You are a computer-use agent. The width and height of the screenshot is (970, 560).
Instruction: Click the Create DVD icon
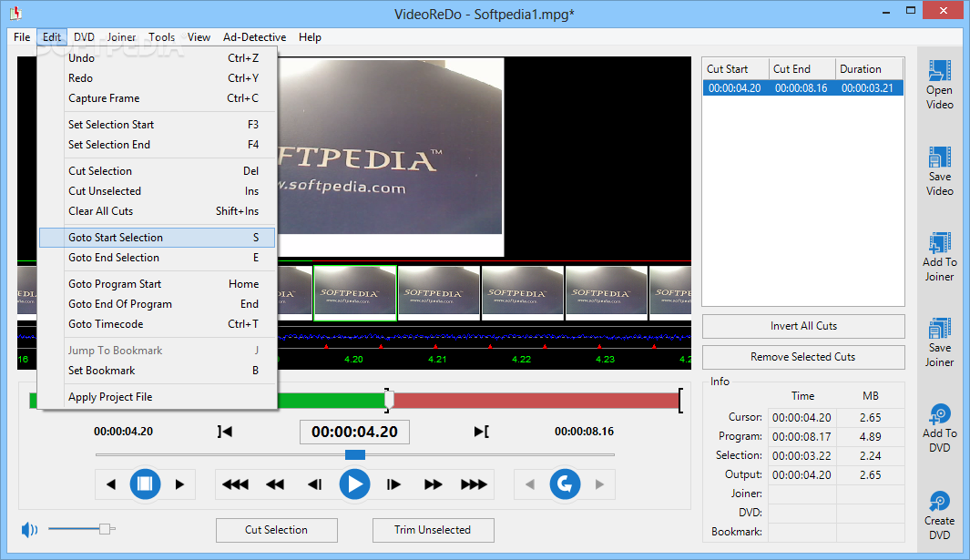(939, 501)
